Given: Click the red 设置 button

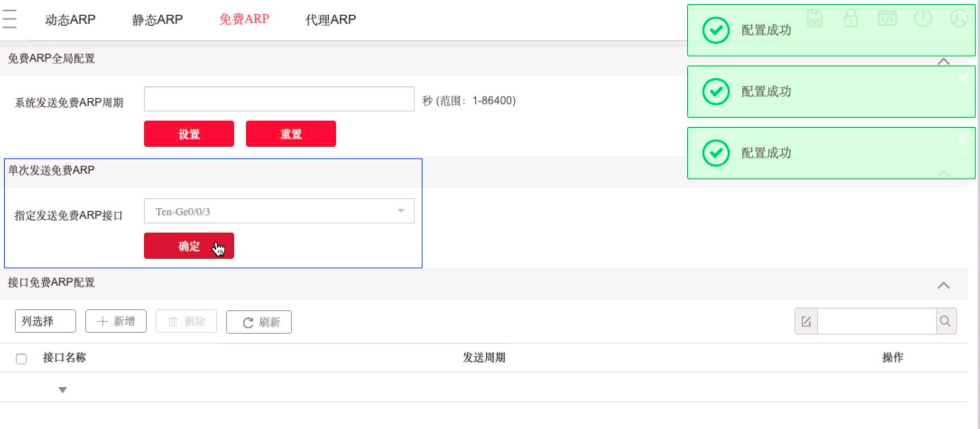Looking at the screenshot, I should (189, 134).
